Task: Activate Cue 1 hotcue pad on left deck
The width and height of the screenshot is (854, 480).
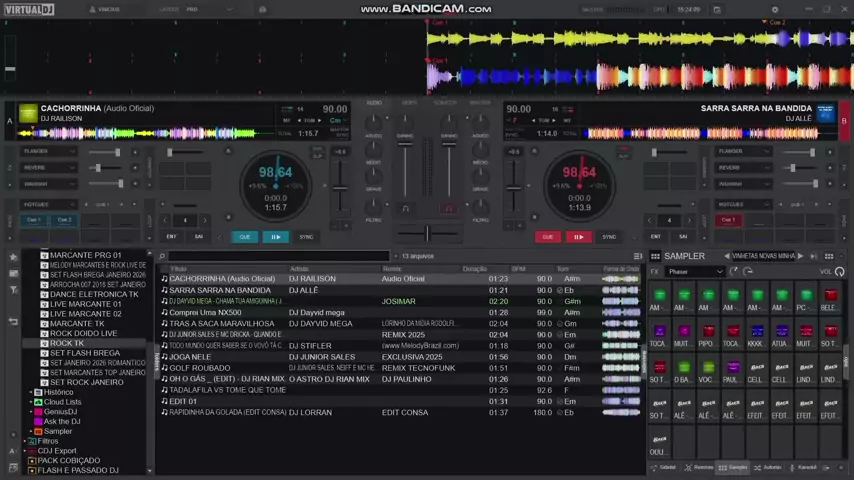Action: (34, 220)
